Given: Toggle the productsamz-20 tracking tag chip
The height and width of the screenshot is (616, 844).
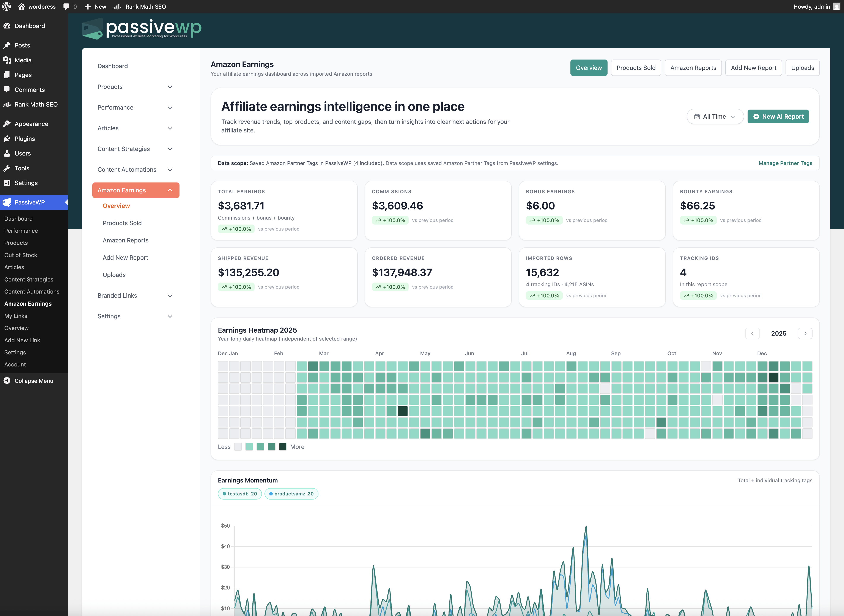Looking at the screenshot, I should pos(291,493).
